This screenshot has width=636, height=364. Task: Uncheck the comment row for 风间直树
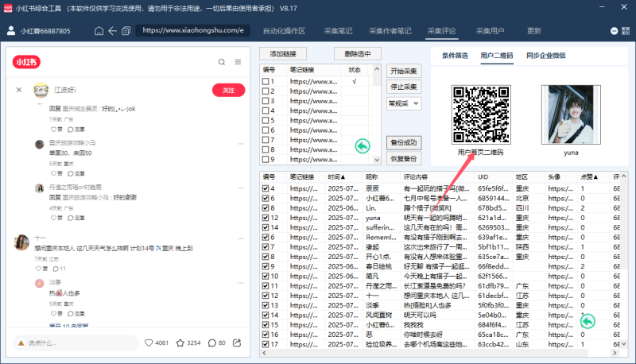pyautogui.click(x=266, y=315)
